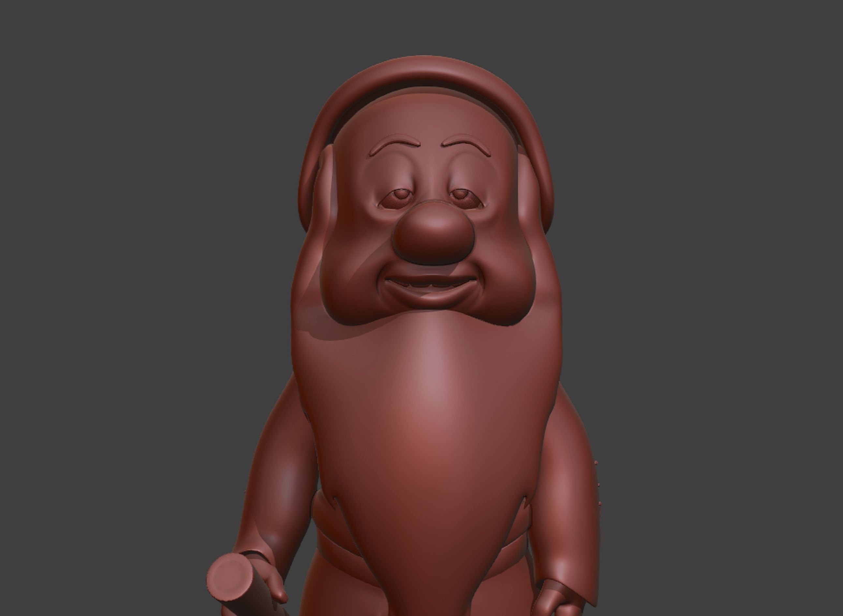Click the circular end of the cylinder handle
Viewport: 843px width, 616px height.
tap(230, 578)
